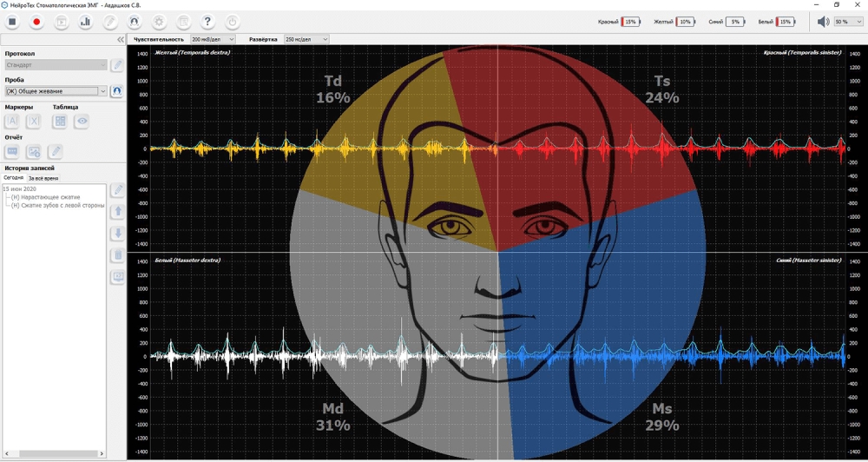The width and height of the screenshot is (868, 462).
Task: Open the Чувствительность dropdown showing 200 мкВ/дел
Action: [212, 39]
